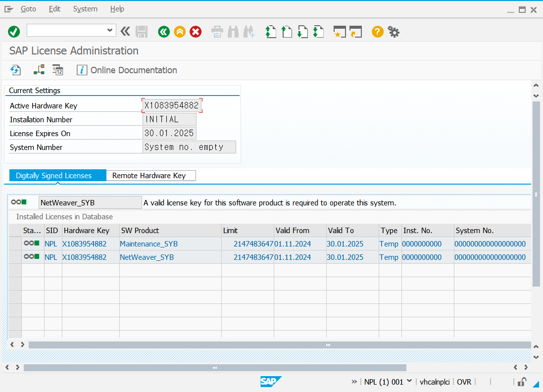
Task: Click the green Enter checkmark icon
Action: (x=14, y=32)
